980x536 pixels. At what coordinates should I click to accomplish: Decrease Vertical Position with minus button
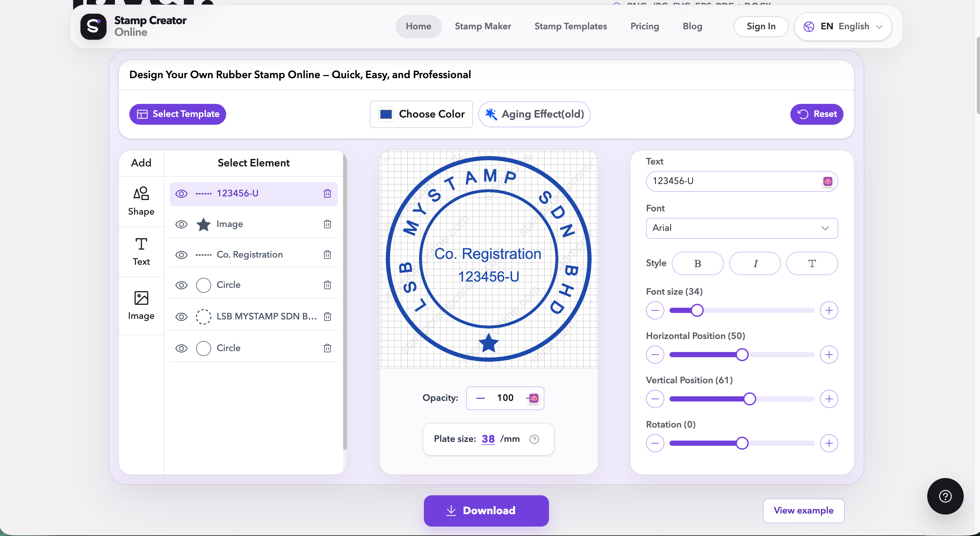tap(655, 399)
